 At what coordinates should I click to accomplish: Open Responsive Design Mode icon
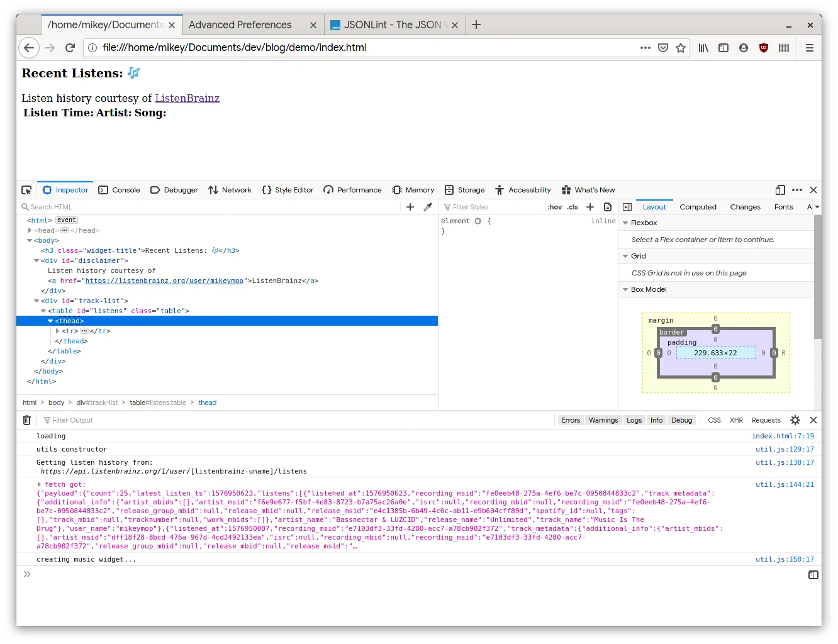pos(780,190)
